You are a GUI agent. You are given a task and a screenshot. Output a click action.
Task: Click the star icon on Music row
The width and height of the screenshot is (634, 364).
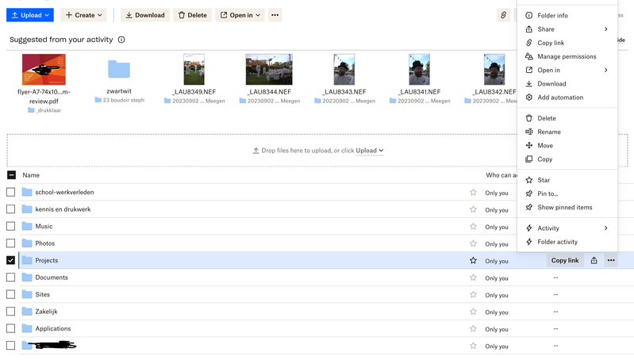coord(473,227)
